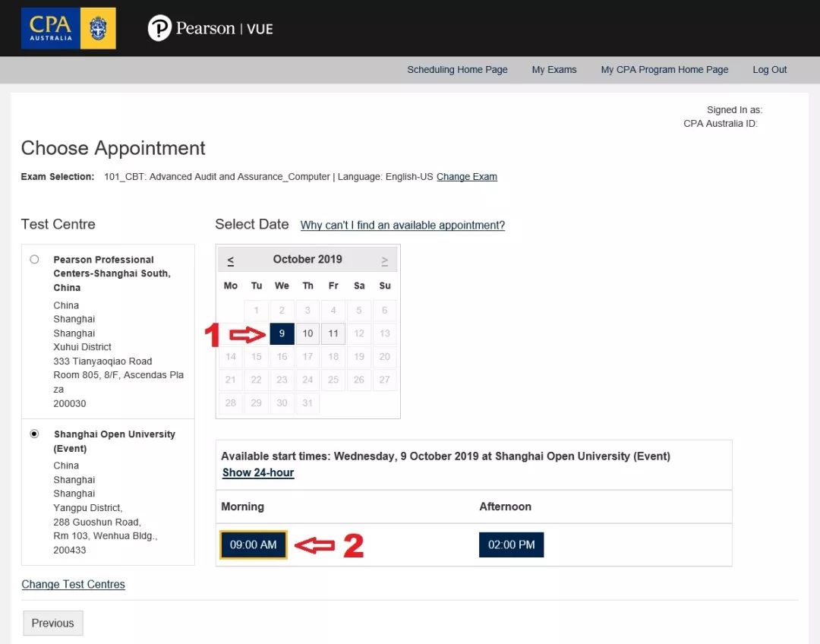Open Scheduling Home Page
Screen dimensions: 820x644
click(x=457, y=70)
